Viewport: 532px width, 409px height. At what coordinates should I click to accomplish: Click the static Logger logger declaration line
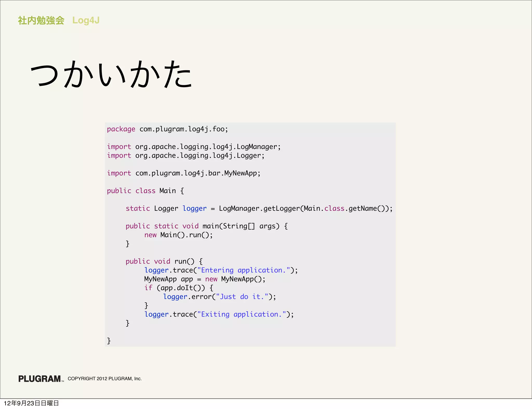[x=259, y=209]
